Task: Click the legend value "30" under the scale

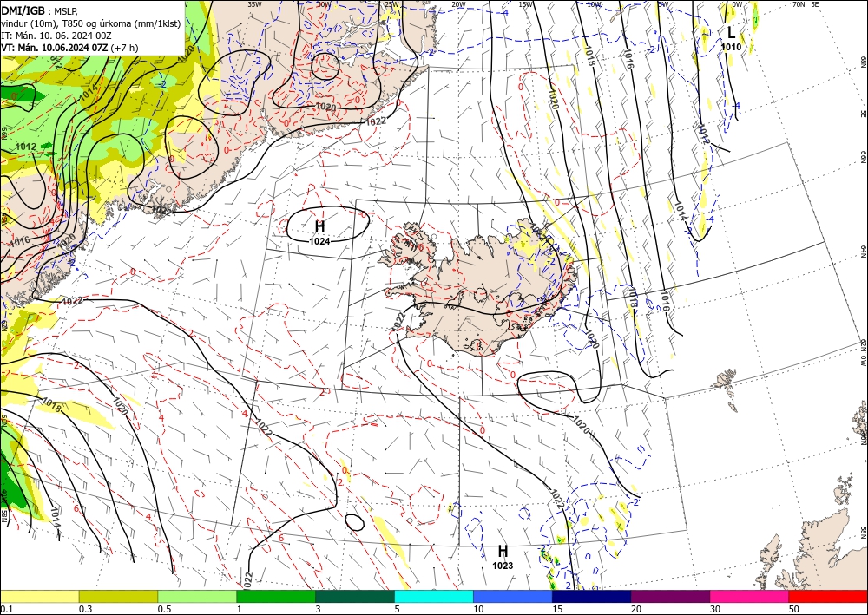Action: tap(715, 609)
